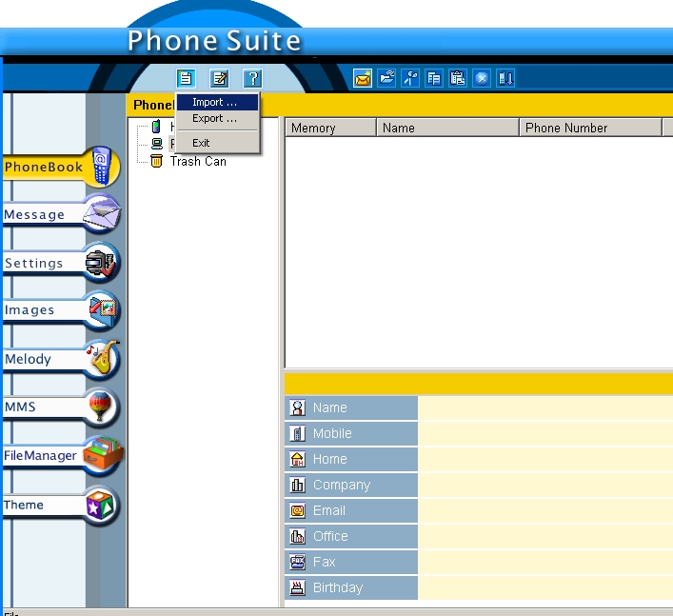Click the office building icon beside Office

297,537
